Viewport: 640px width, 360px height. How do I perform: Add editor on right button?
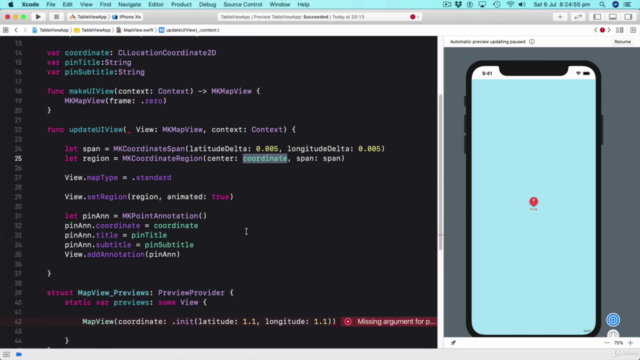click(633, 30)
